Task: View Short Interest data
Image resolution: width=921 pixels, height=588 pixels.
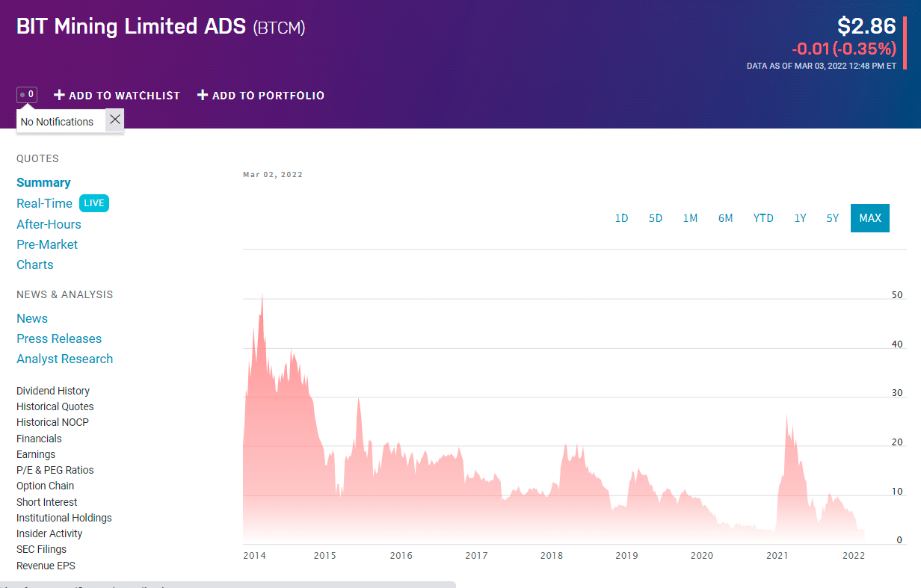Action: click(x=47, y=502)
